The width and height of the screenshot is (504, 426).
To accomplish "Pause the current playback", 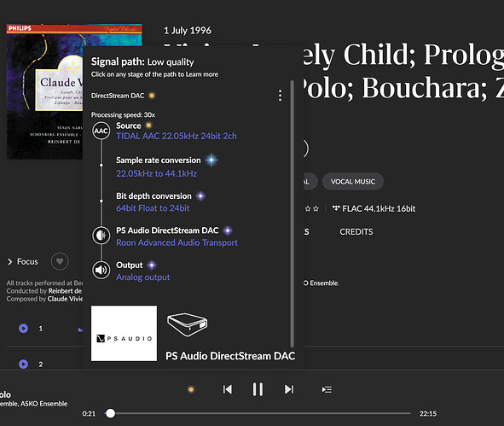I will click(x=258, y=389).
